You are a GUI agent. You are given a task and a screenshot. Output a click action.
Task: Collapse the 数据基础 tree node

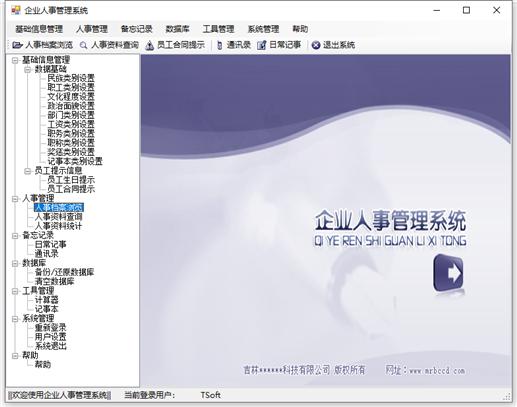coord(28,69)
